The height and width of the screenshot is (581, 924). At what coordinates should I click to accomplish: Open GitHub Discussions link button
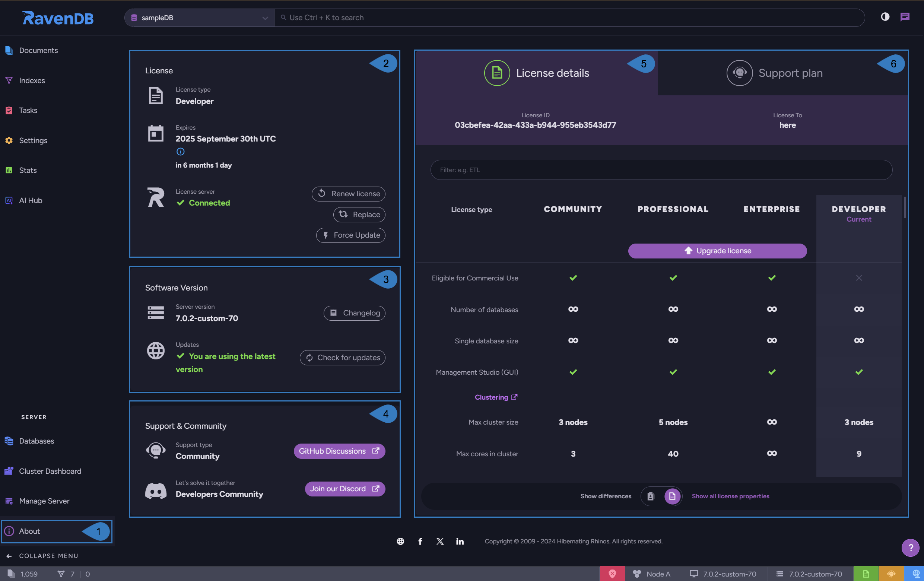(x=339, y=451)
